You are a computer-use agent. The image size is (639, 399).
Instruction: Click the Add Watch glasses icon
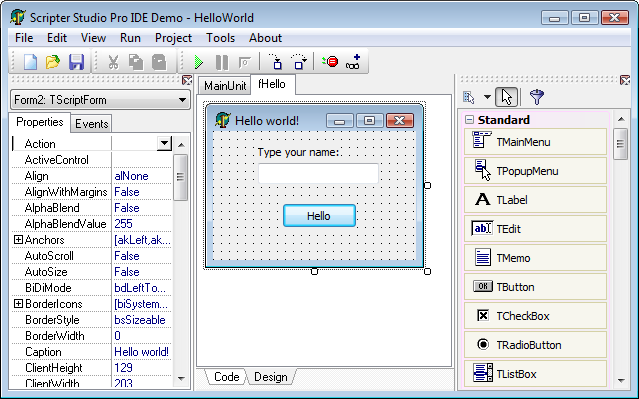coord(353,62)
